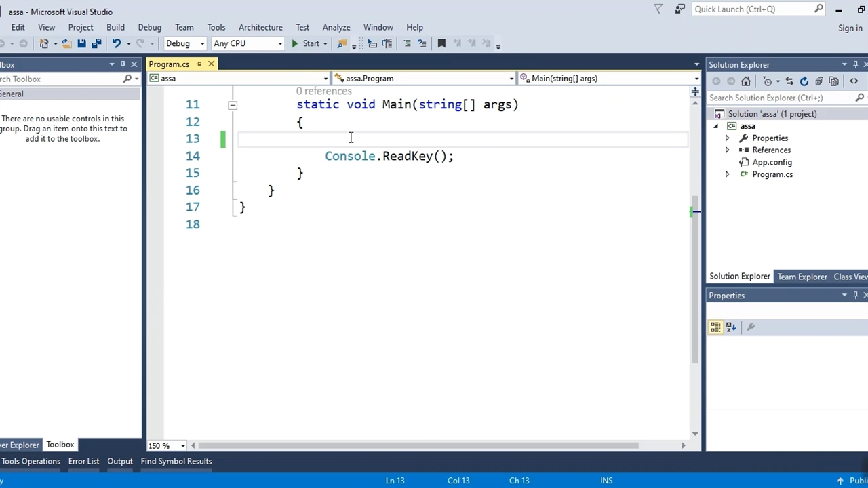Toggle the Categorized view in Properties panel
The height and width of the screenshot is (488, 868).
pos(715,327)
